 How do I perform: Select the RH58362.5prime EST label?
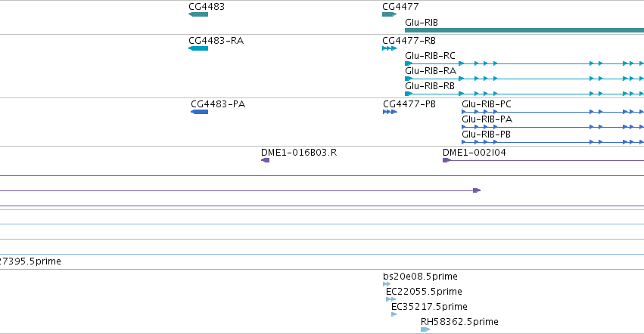pos(459,322)
